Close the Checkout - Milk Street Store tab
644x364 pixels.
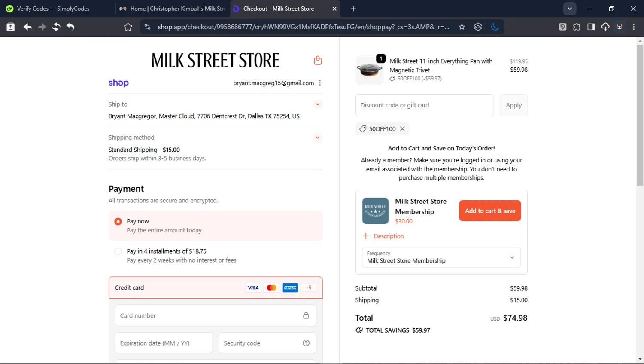[334, 9]
